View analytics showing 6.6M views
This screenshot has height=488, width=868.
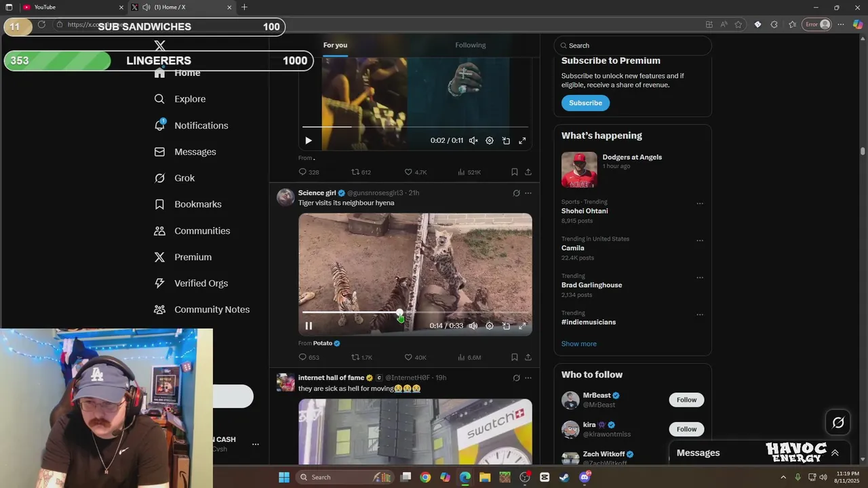tap(469, 357)
